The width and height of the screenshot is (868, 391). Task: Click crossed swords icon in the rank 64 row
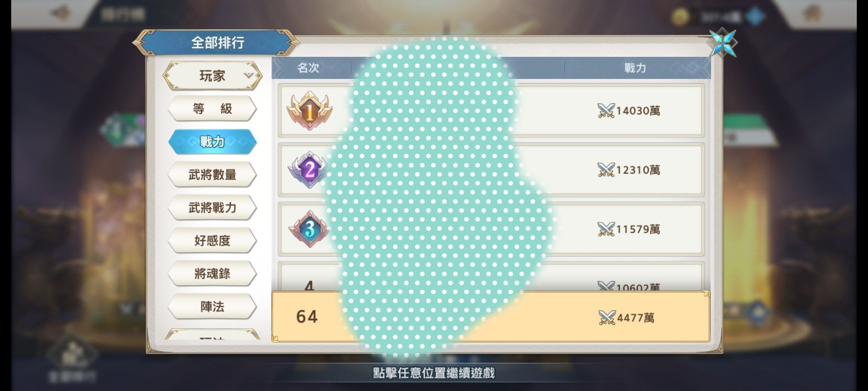coord(607,318)
